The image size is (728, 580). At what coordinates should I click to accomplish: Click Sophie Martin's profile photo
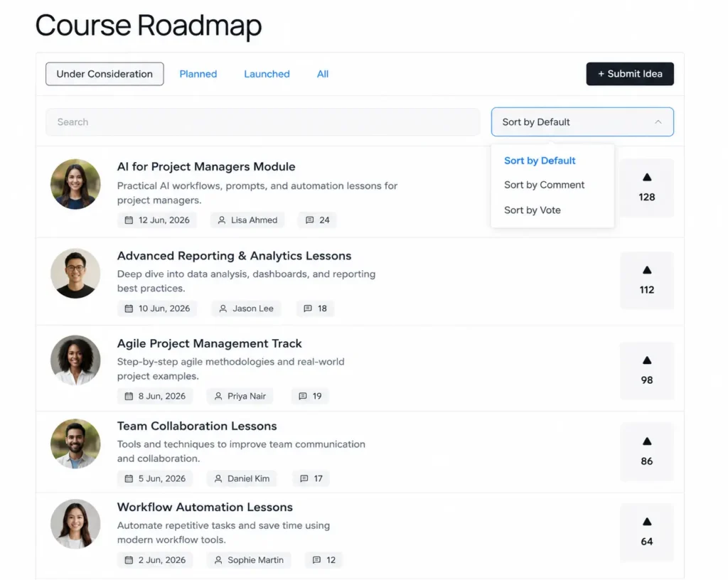tap(75, 525)
